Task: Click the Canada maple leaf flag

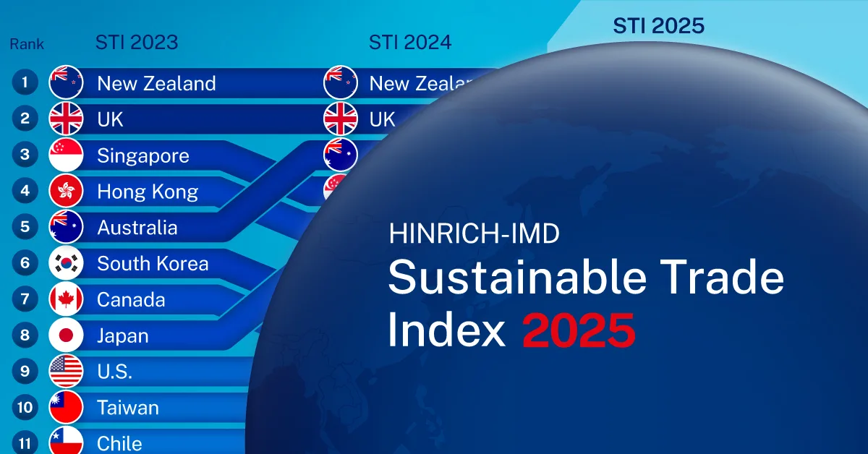Action: click(x=66, y=299)
